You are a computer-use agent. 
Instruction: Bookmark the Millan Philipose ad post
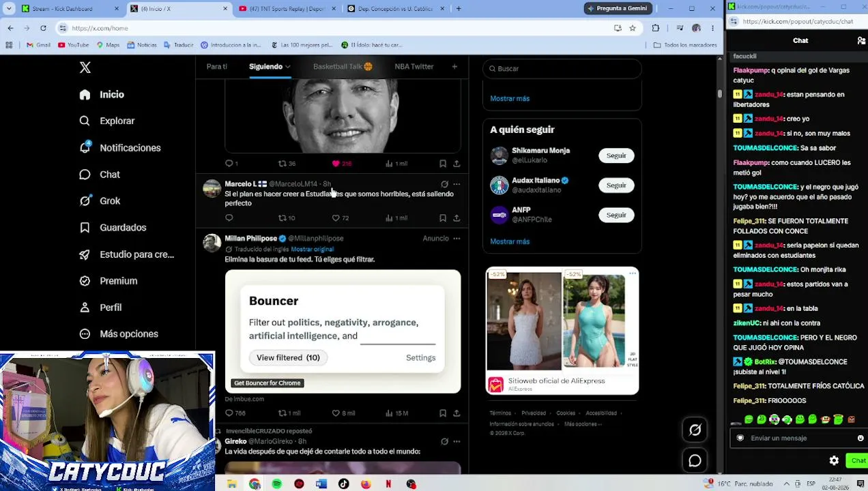pyautogui.click(x=443, y=413)
